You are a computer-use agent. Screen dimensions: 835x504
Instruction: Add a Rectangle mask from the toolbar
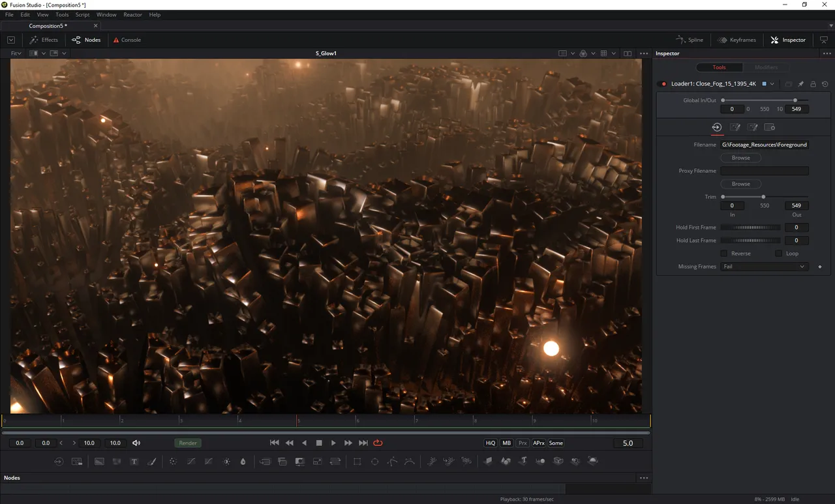[x=357, y=461]
